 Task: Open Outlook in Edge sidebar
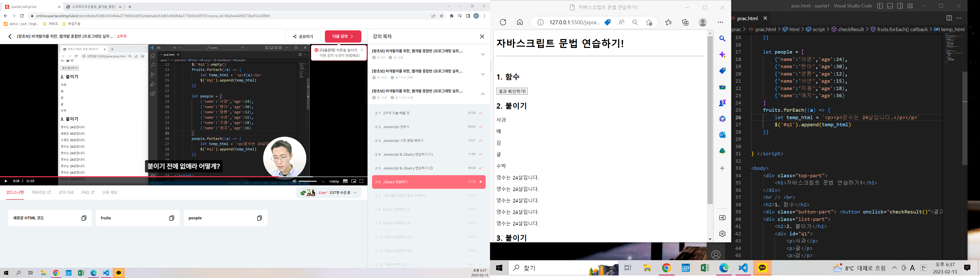point(722,135)
